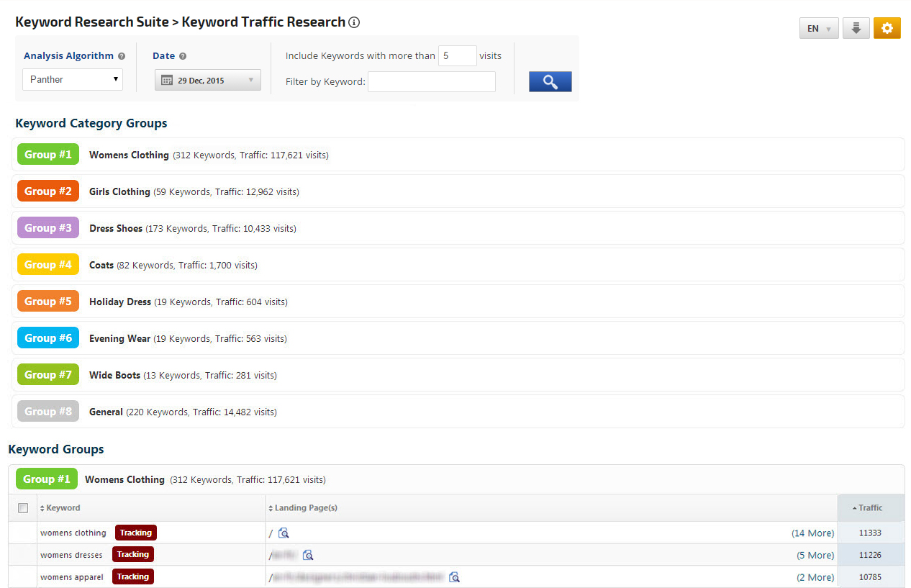Viewport: 911px width, 588px height.
Task: Click the download arrow icon
Action: point(856,28)
